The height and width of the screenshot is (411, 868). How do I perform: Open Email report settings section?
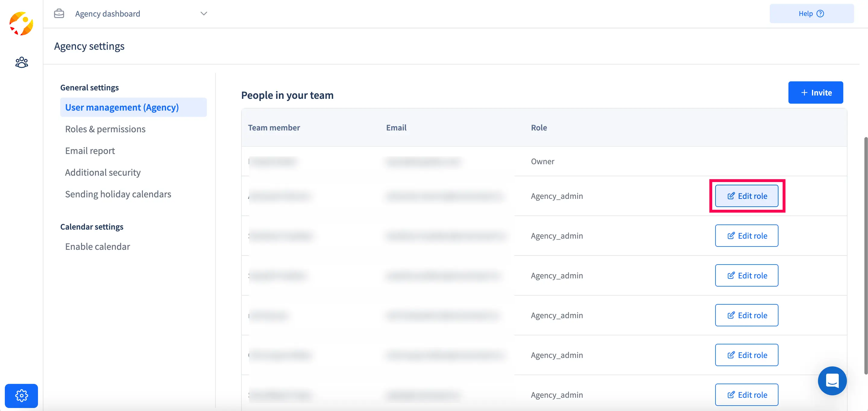click(x=90, y=150)
